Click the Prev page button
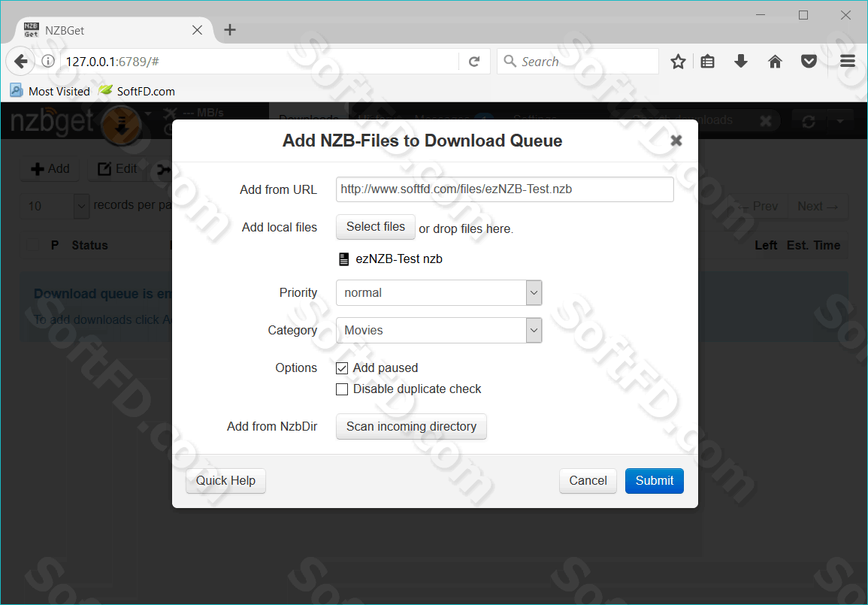The image size is (868, 605). tap(760, 207)
